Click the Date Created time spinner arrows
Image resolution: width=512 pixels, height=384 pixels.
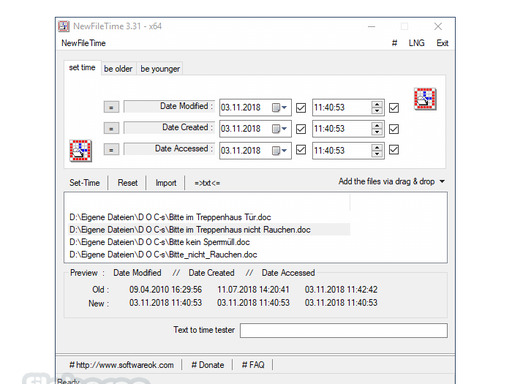tap(377, 129)
